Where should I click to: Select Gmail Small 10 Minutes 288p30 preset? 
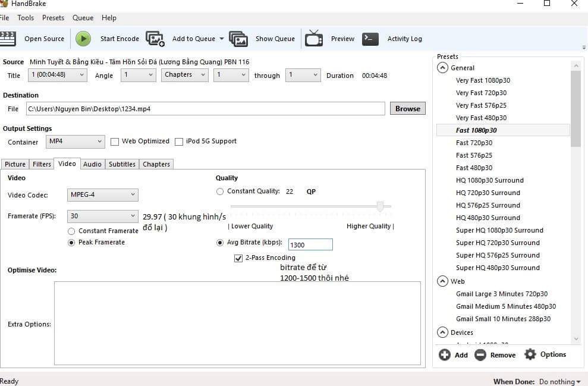[503, 319]
